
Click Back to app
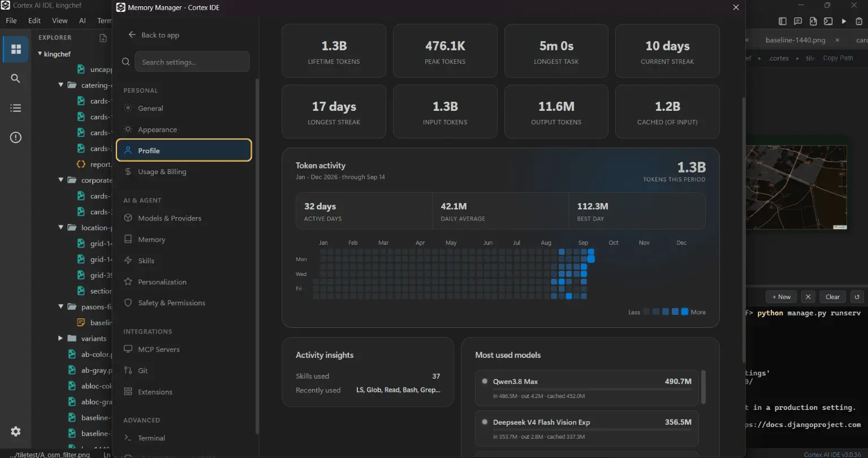[x=154, y=35]
